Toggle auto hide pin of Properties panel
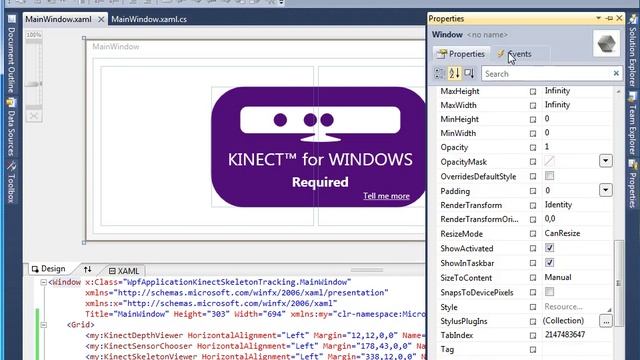 click(x=609, y=18)
